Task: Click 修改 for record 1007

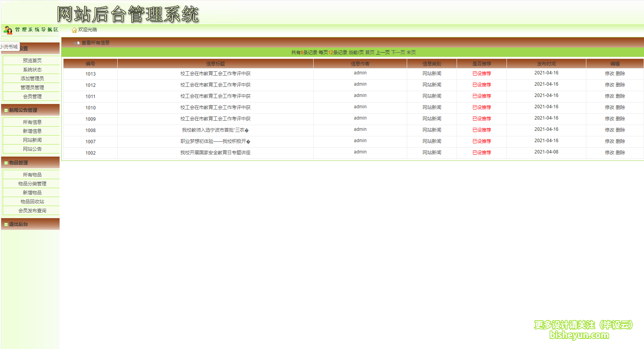Action: click(x=609, y=141)
